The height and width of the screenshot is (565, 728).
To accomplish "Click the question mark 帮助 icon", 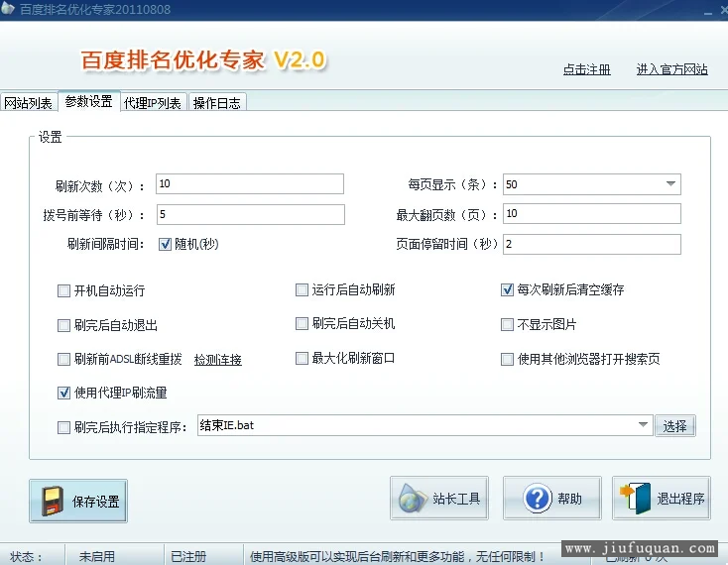I will [x=537, y=499].
